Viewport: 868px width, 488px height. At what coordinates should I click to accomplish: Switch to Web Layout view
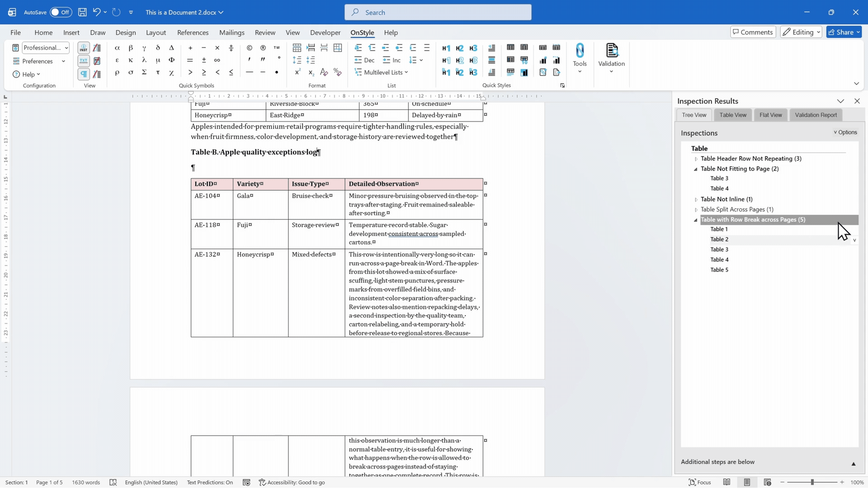[x=767, y=482]
